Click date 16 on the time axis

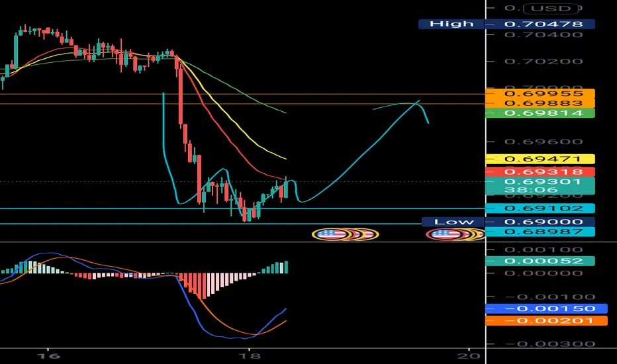coord(48,356)
